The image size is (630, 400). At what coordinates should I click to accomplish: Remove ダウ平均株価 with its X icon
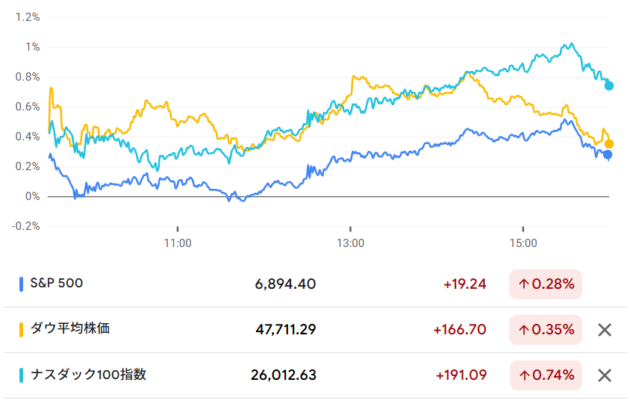[603, 330]
